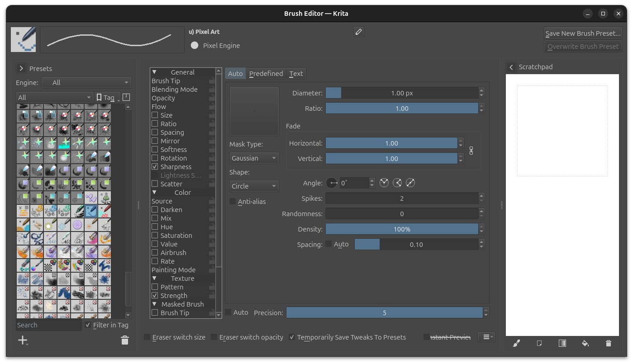Click the preset Search field

(49, 325)
